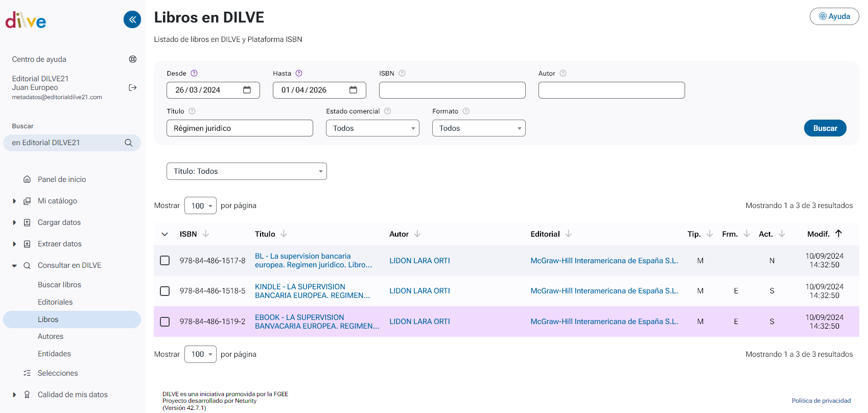This screenshot has width=868, height=413.
Task: Click into the Autor text field
Action: pyautogui.click(x=611, y=90)
